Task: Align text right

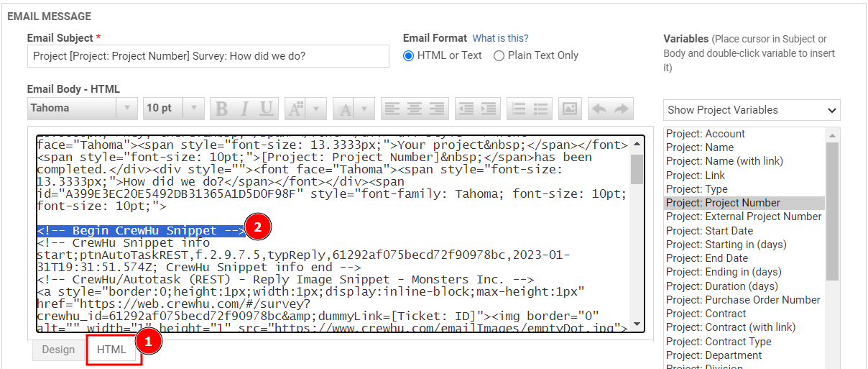Action: click(x=437, y=109)
